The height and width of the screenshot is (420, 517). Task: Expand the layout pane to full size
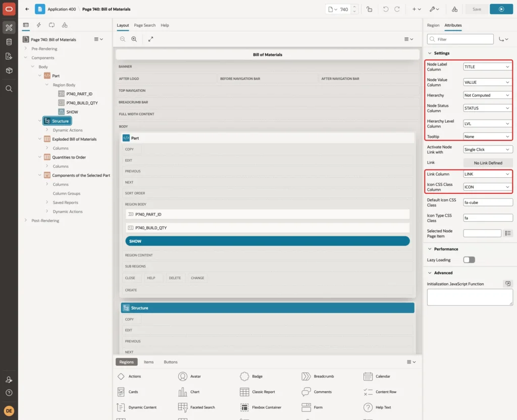point(150,39)
